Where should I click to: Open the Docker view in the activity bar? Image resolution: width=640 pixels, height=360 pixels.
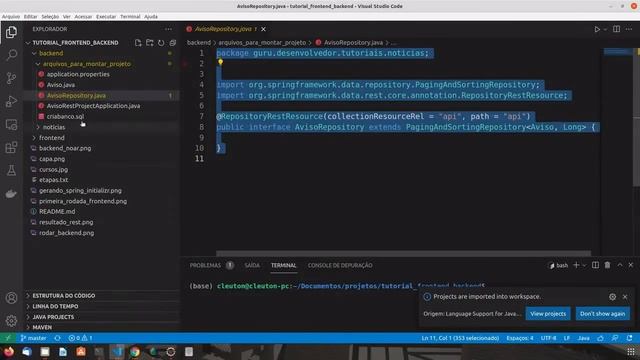coord(11,193)
